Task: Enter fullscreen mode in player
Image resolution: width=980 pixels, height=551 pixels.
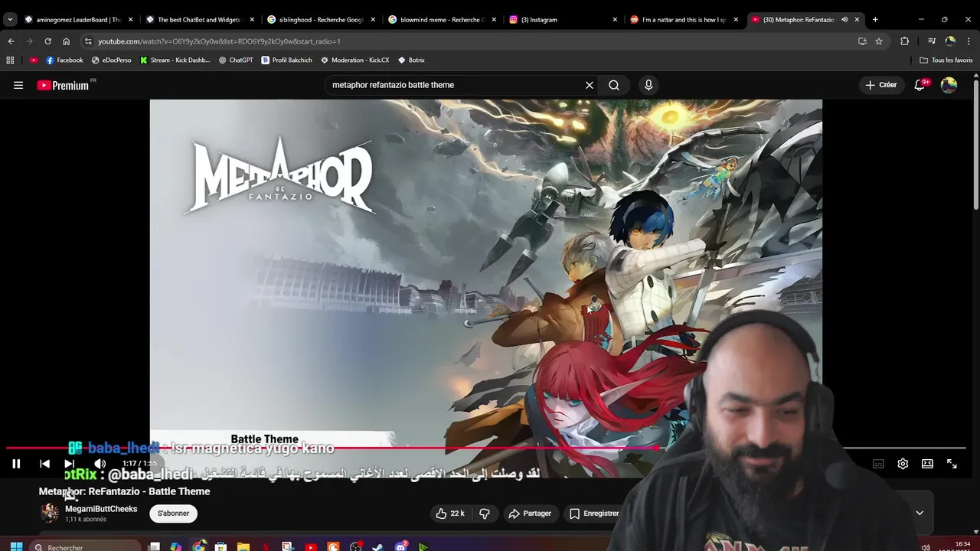Action: 952,464
